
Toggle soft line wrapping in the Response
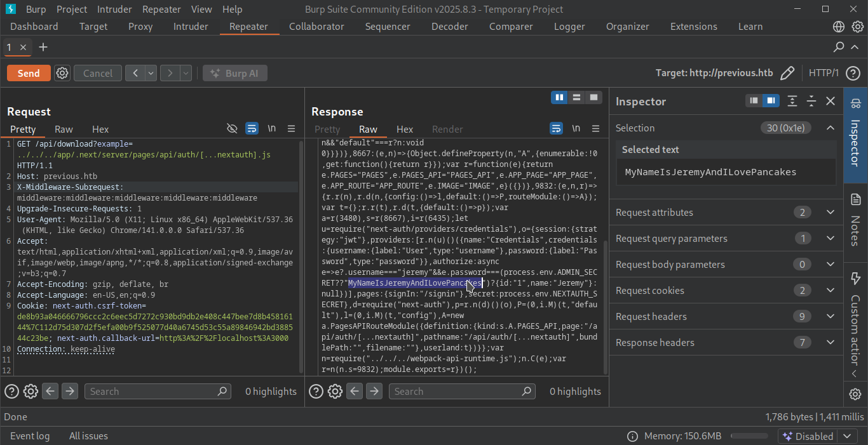click(x=556, y=128)
